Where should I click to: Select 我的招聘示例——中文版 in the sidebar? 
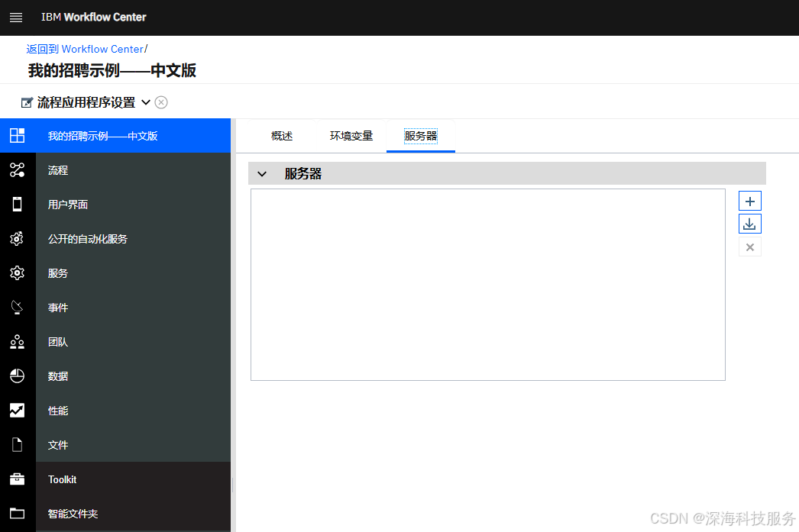pyautogui.click(x=115, y=136)
